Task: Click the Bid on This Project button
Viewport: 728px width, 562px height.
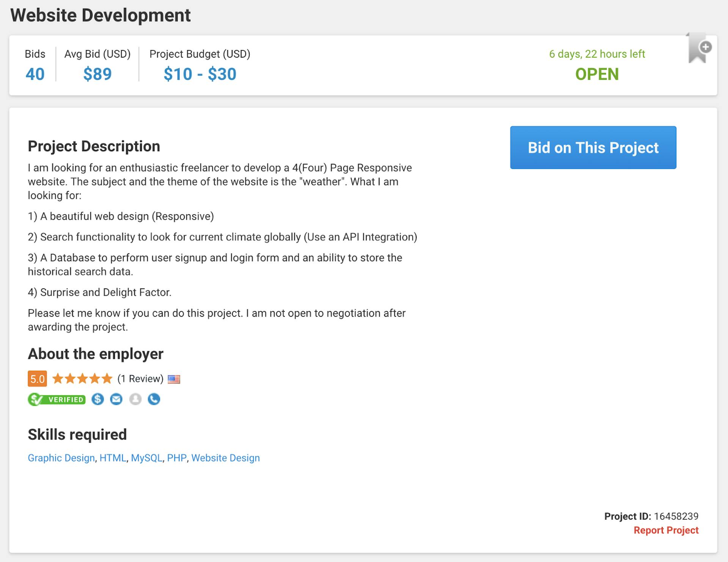Action: coord(593,148)
